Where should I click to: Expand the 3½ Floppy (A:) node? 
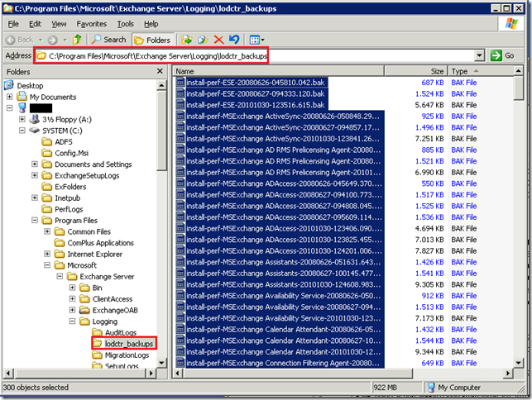tap(22, 119)
